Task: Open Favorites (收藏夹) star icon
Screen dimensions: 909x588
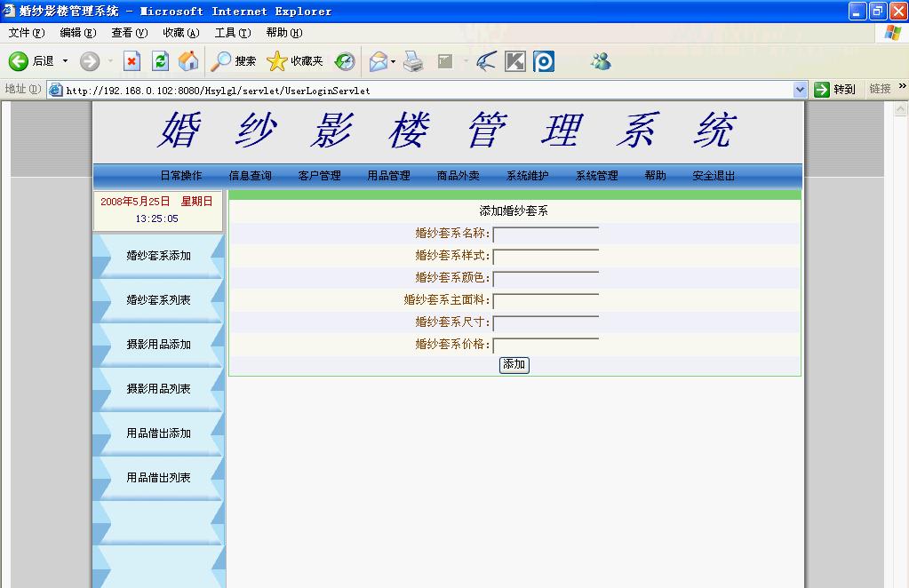Action: click(x=276, y=60)
